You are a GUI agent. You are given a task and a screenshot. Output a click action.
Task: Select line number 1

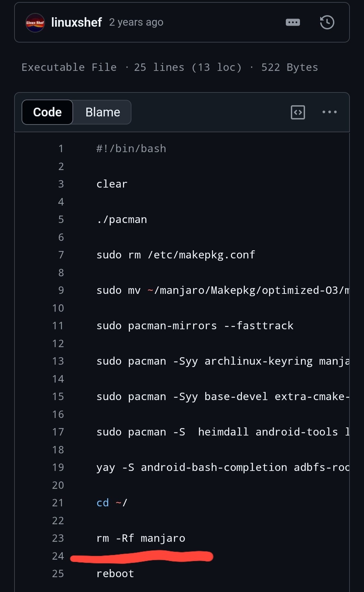(x=61, y=148)
